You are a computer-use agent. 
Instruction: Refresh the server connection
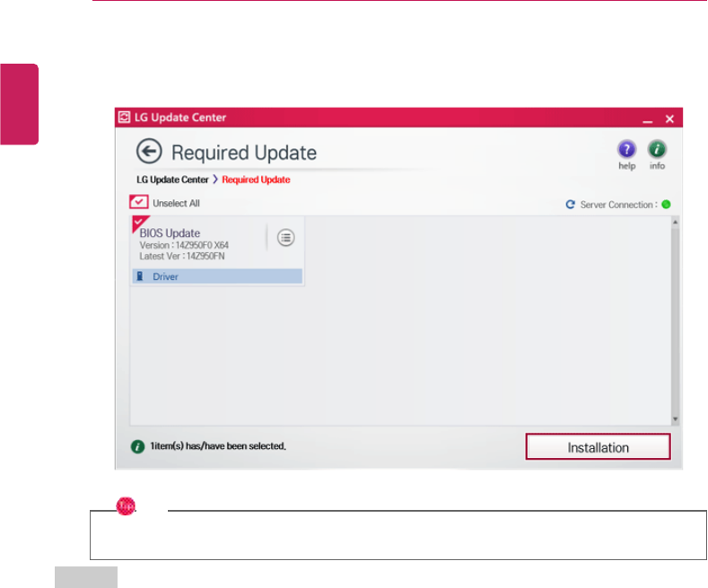[x=571, y=205]
